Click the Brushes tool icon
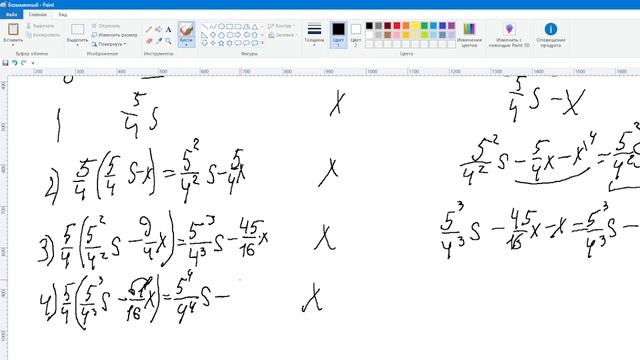Screen dimensions: 640x360 (186, 30)
